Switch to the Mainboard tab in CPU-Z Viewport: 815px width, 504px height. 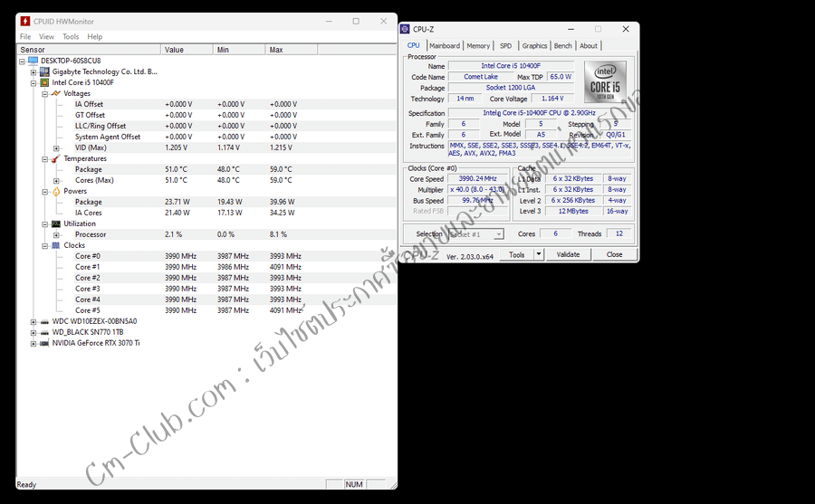point(445,46)
